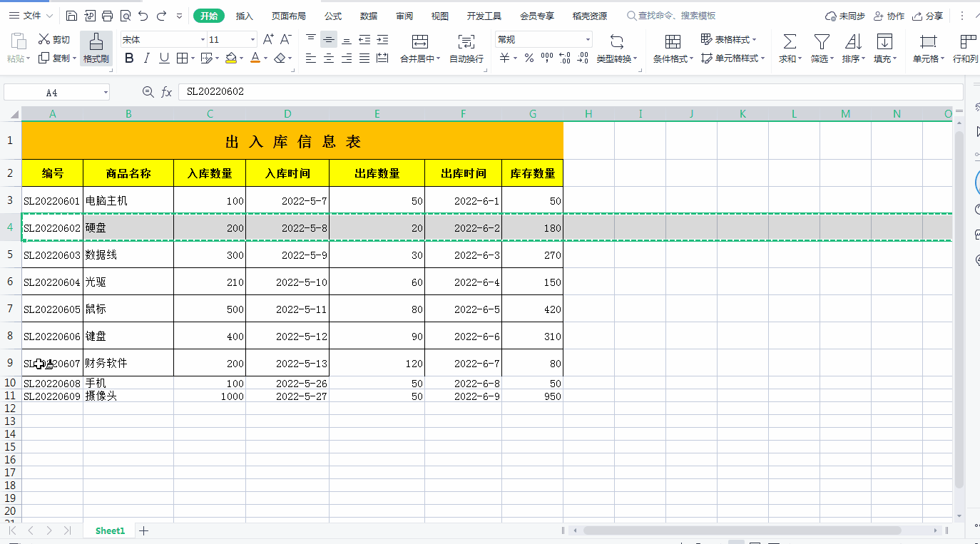This screenshot has width=980, height=544.
Task: Toggle Underline formatting
Action: 164,58
